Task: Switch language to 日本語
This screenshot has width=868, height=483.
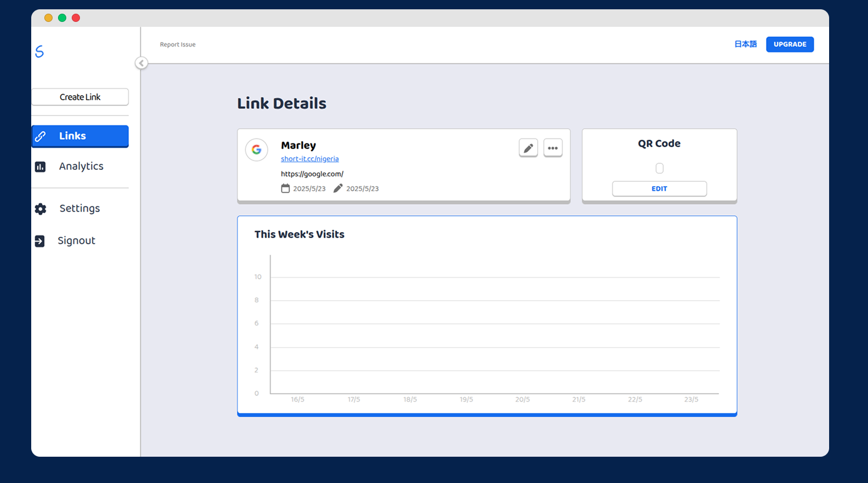Action: pyautogui.click(x=745, y=44)
